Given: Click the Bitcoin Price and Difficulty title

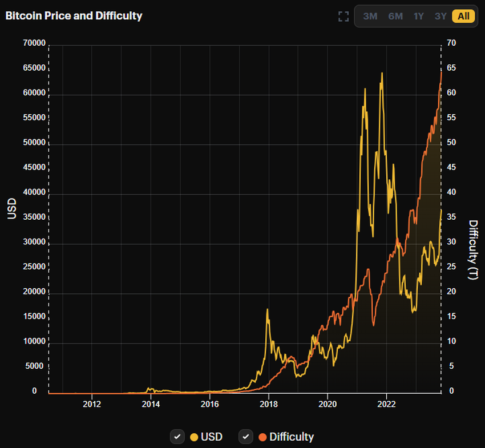Looking at the screenshot, I should 74,16.
